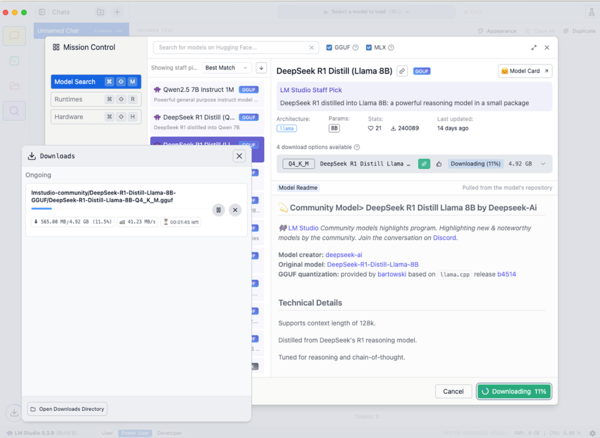Select the Hardware tab
Image resolution: width=600 pixels, height=438 pixels.
pyautogui.click(x=96, y=117)
